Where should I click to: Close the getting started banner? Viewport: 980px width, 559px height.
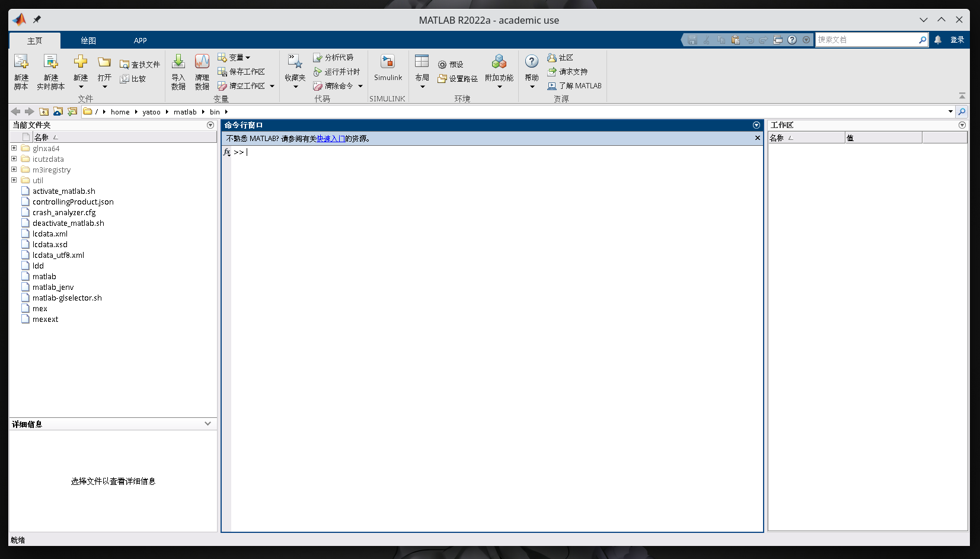(x=757, y=138)
